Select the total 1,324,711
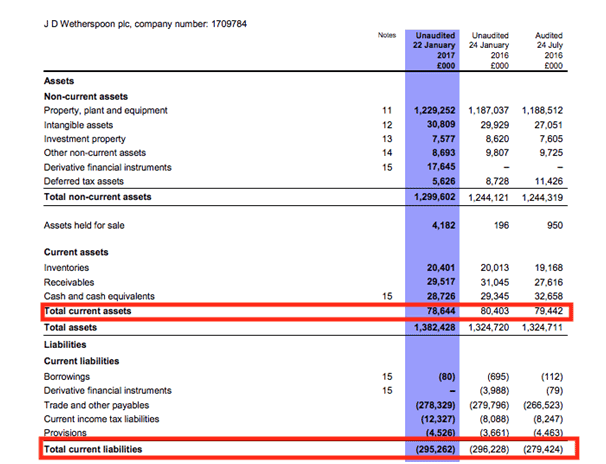This screenshot has width=606, height=464. click(542, 328)
